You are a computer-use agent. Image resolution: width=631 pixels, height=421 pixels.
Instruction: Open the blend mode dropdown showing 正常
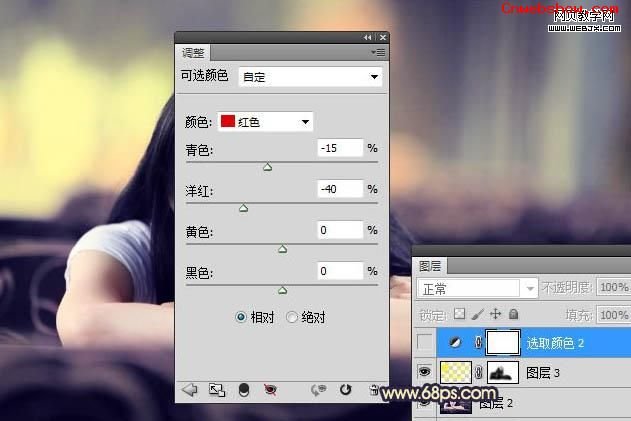(x=477, y=288)
